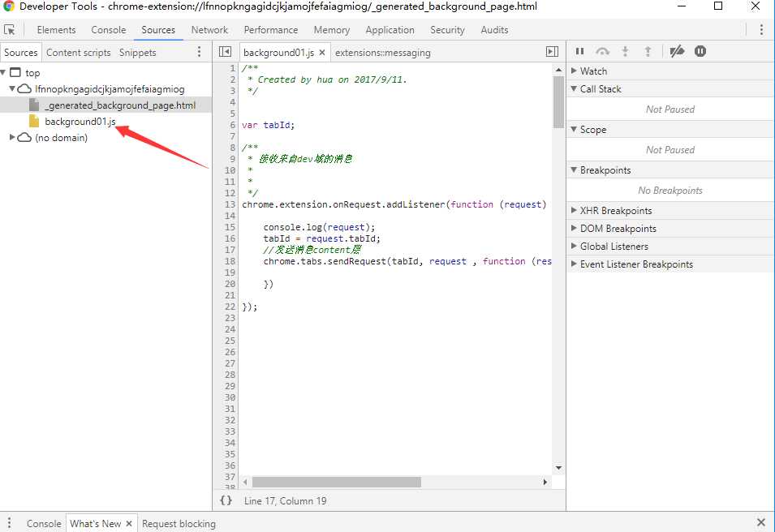775x532 pixels.
Task: Pretty print the source with braces icon
Action: tap(226, 500)
